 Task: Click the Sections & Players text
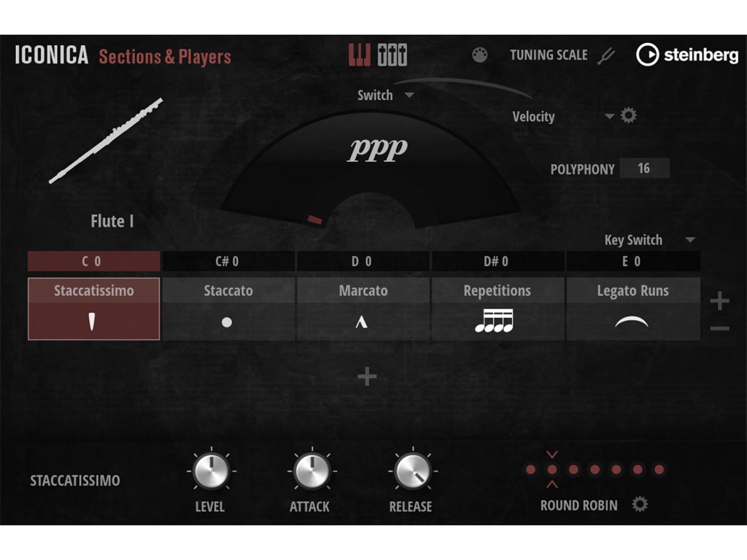pyautogui.click(x=165, y=57)
